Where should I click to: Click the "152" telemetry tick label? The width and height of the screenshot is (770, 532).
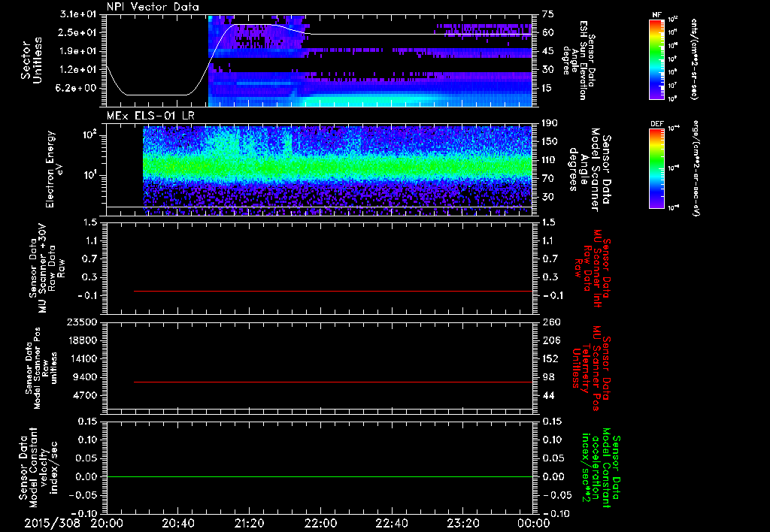tap(550, 358)
